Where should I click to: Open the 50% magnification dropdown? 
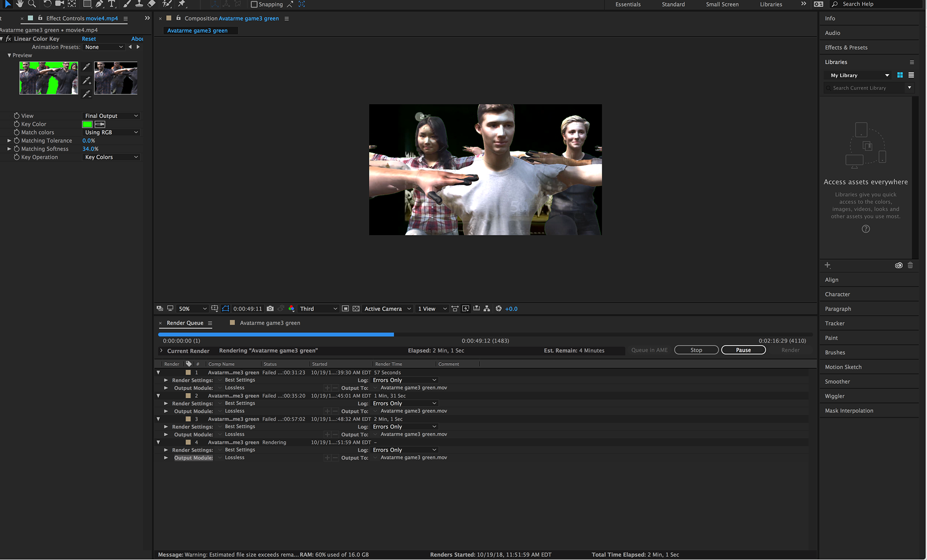point(192,308)
